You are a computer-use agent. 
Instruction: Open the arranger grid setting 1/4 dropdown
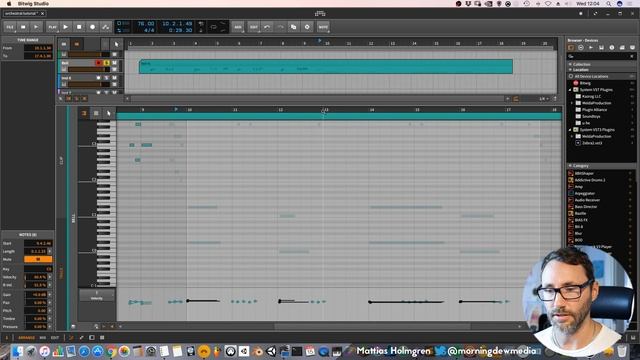(543, 99)
